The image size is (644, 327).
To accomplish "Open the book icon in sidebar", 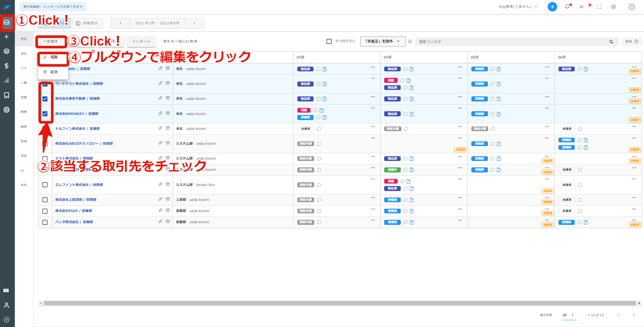I will [6, 95].
